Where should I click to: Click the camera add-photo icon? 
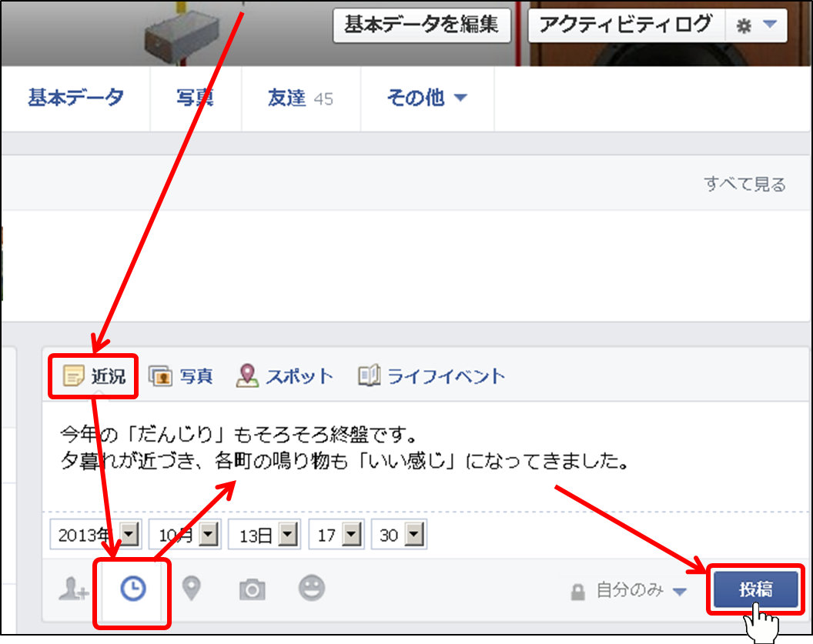pyautogui.click(x=252, y=590)
